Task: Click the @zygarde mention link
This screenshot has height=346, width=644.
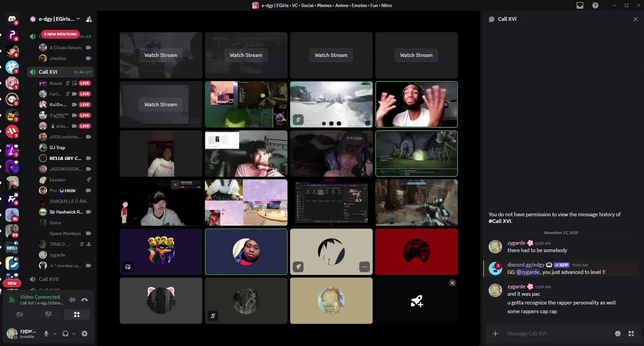Action: pos(528,272)
